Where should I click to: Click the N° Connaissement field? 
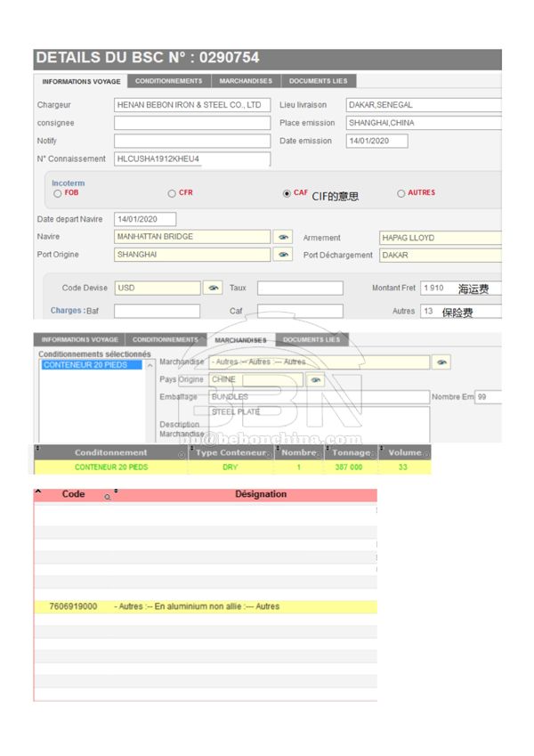(192, 159)
